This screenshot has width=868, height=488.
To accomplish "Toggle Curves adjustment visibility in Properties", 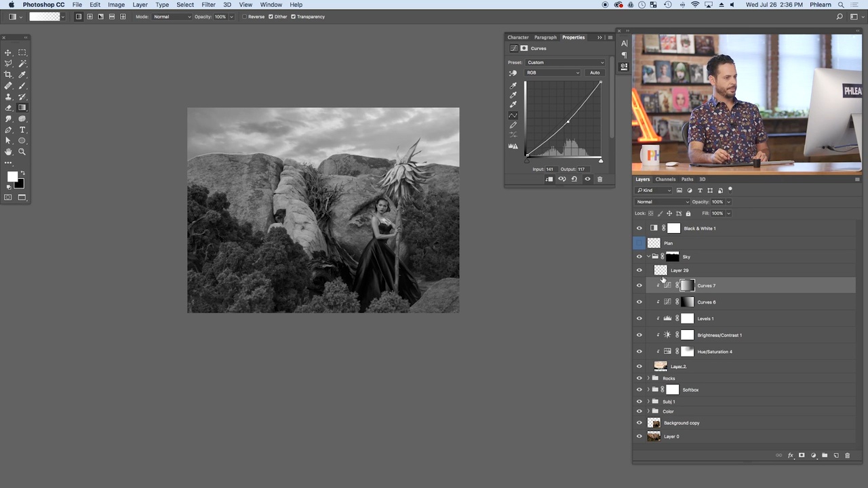I will pyautogui.click(x=587, y=179).
